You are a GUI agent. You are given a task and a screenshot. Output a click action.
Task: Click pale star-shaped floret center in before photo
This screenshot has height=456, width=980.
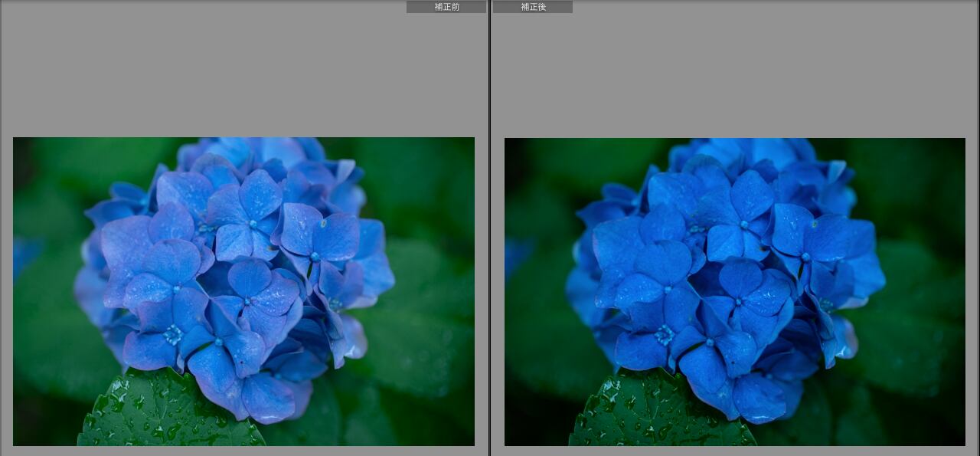174,335
